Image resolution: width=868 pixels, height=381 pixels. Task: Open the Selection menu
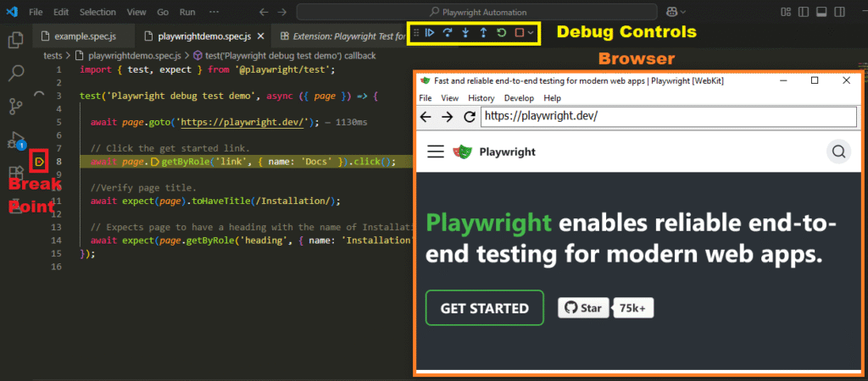click(x=97, y=12)
